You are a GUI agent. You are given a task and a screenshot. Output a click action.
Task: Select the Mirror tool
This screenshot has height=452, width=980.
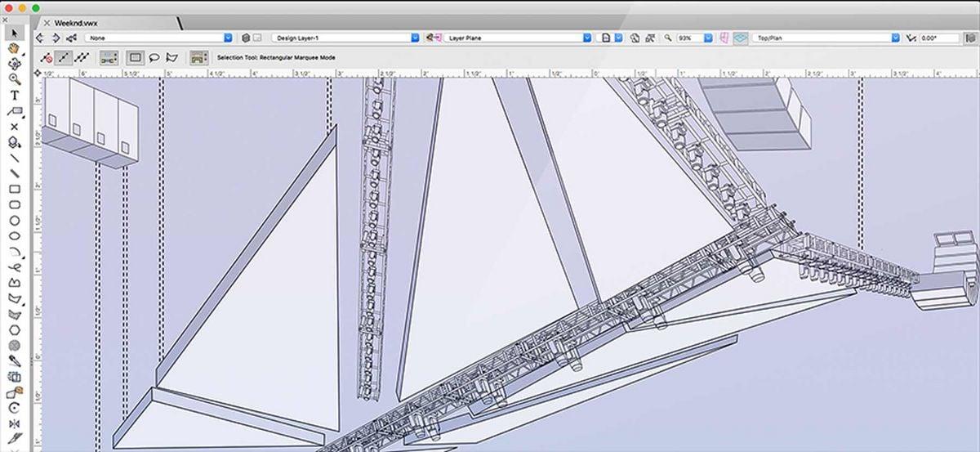click(14, 423)
